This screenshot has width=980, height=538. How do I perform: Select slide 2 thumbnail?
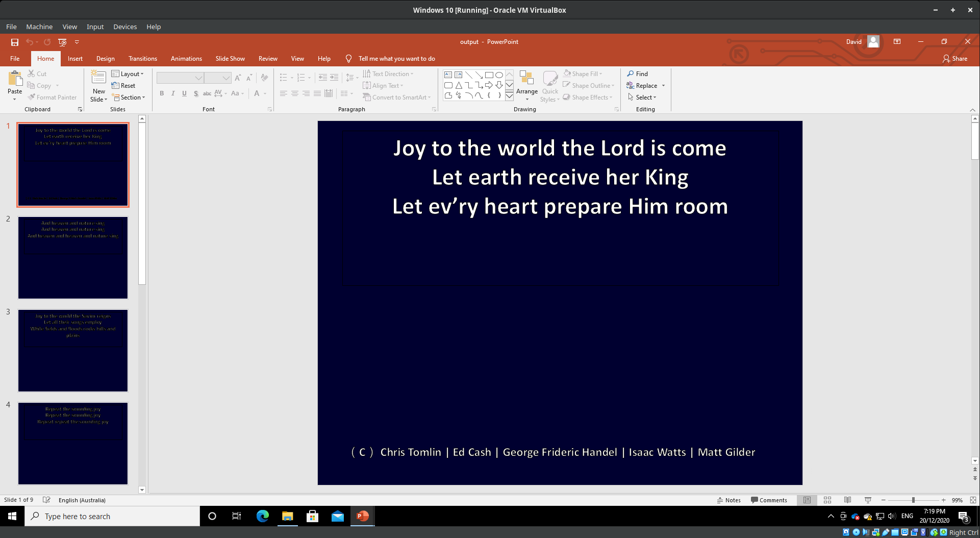pyautogui.click(x=73, y=258)
